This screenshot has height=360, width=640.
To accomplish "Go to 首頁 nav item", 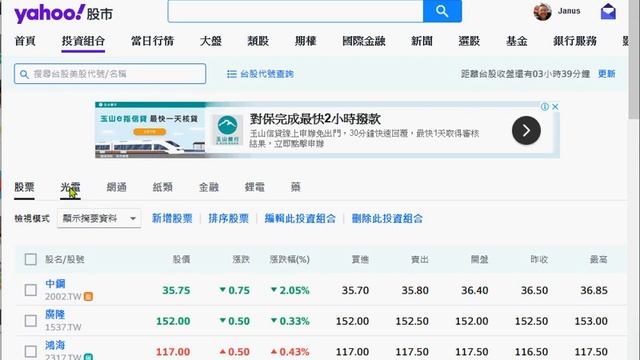I will pos(25,41).
